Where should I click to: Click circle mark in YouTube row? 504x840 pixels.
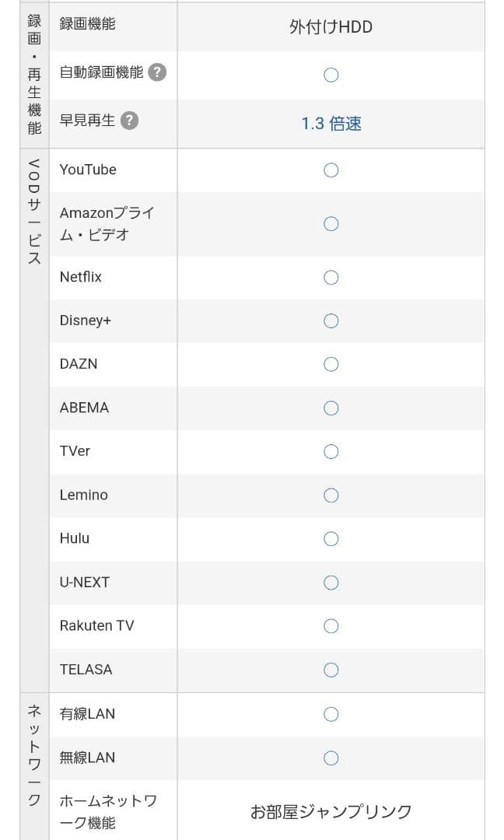click(331, 170)
